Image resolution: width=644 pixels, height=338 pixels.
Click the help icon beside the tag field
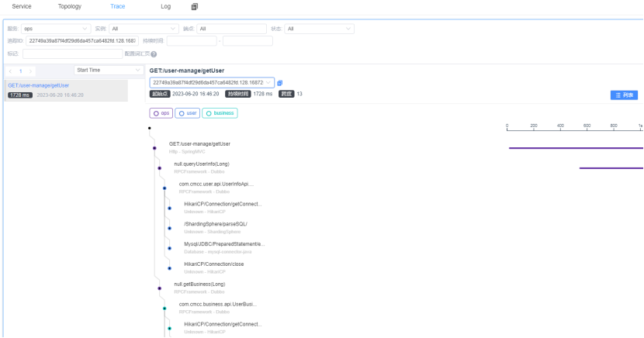tap(154, 54)
